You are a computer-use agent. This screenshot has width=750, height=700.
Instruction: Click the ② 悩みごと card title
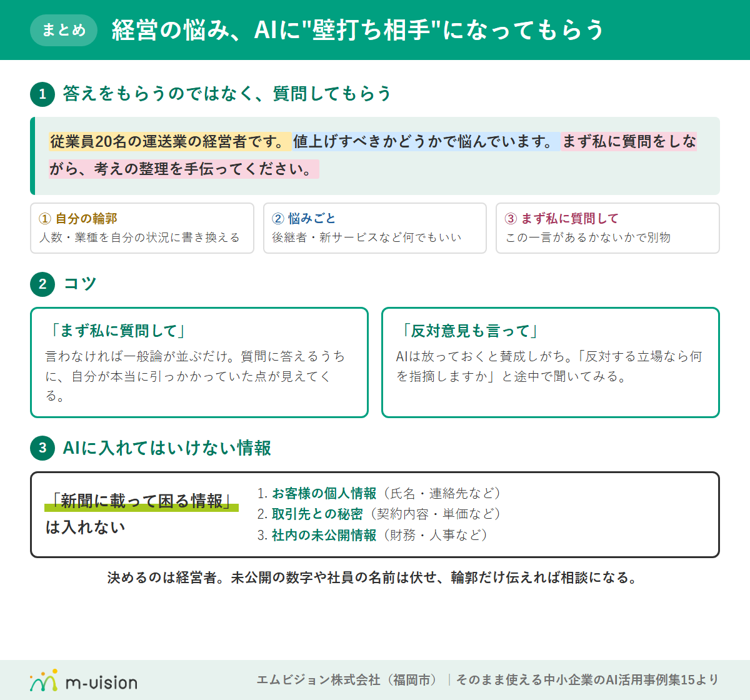[304, 219]
